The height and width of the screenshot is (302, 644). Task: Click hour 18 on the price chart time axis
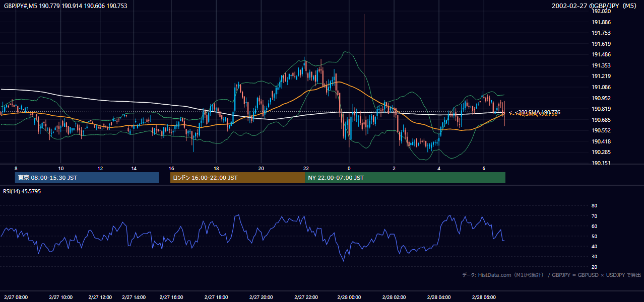(x=216, y=168)
